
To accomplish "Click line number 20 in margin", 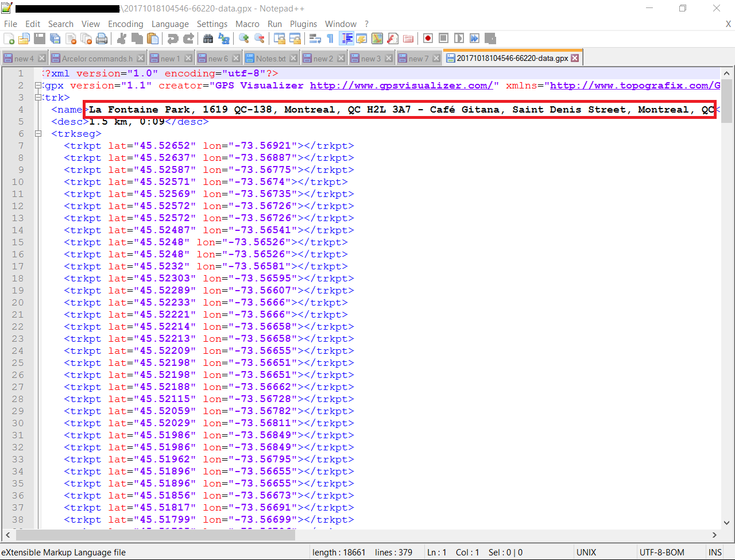I will (x=18, y=303).
